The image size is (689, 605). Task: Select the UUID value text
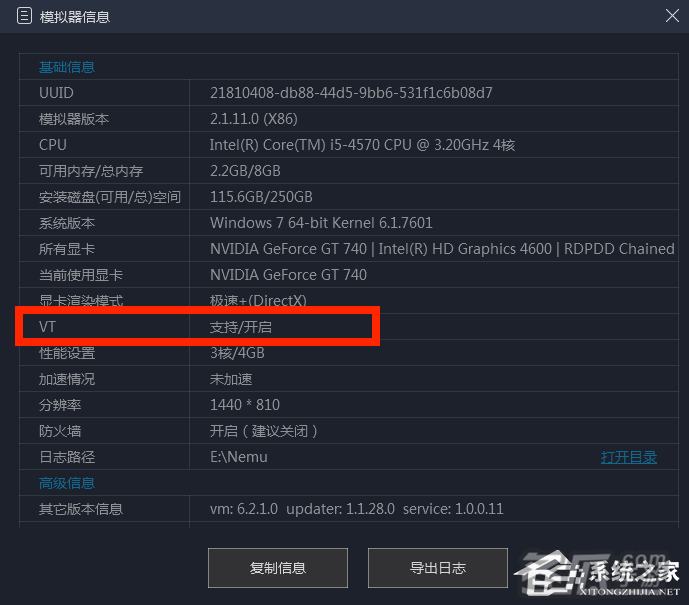pos(351,93)
